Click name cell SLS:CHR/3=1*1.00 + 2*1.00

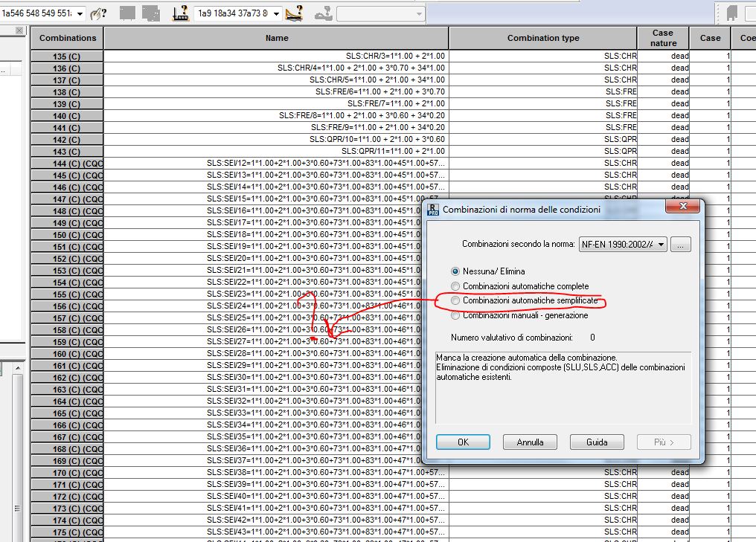[x=276, y=56]
